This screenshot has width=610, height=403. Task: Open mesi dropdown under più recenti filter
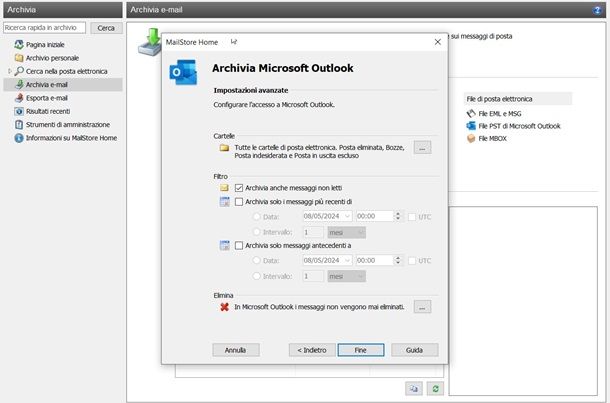(346, 232)
